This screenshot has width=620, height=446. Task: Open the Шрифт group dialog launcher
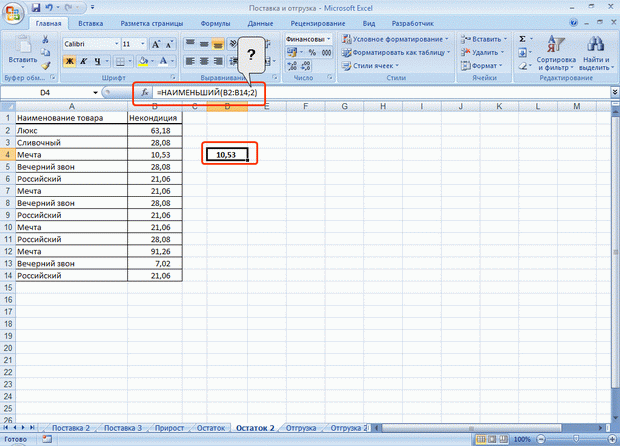173,77
